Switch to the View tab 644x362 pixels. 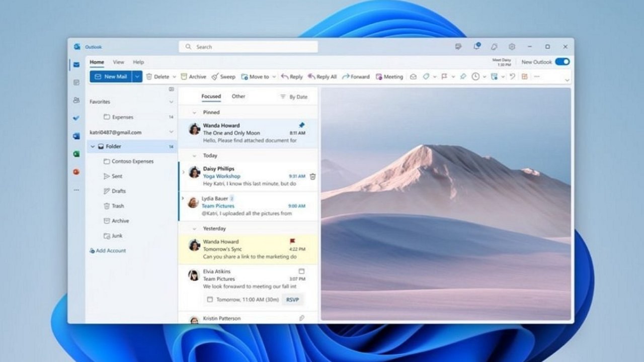coord(118,62)
